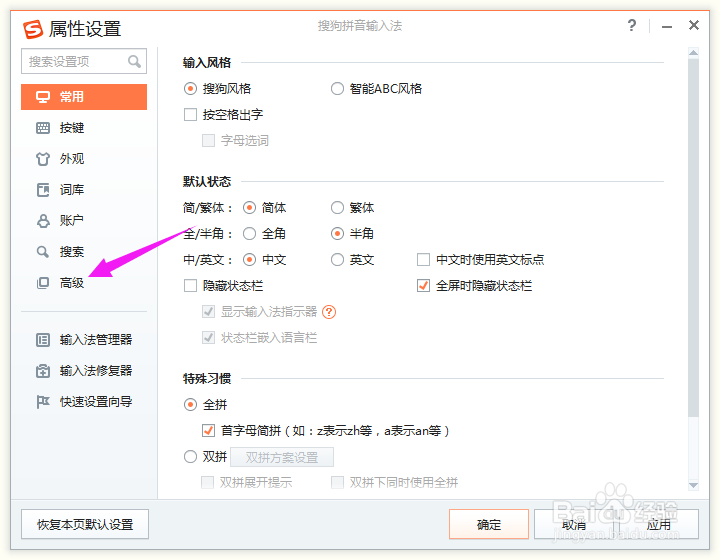Choose 英文 as default language
720x560 pixels.
coord(337,260)
